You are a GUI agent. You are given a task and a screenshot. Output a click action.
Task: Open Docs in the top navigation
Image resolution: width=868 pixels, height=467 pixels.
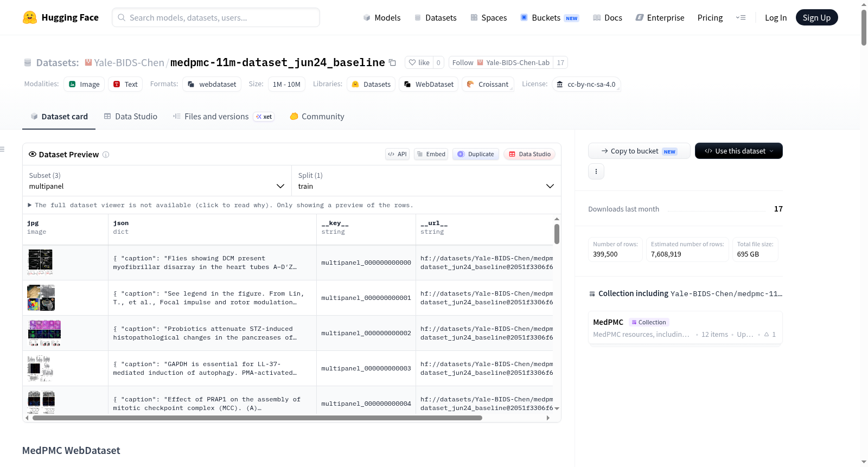click(x=607, y=17)
